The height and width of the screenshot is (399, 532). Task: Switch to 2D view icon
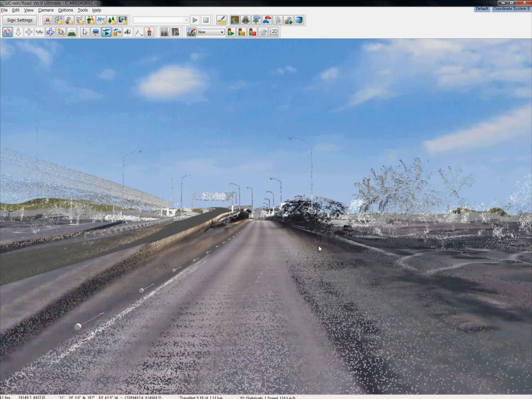(274, 32)
